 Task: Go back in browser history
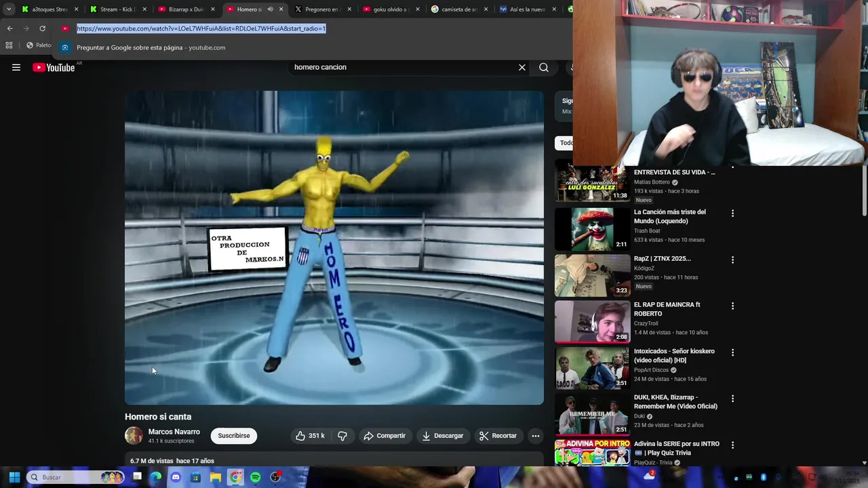(x=9, y=28)
